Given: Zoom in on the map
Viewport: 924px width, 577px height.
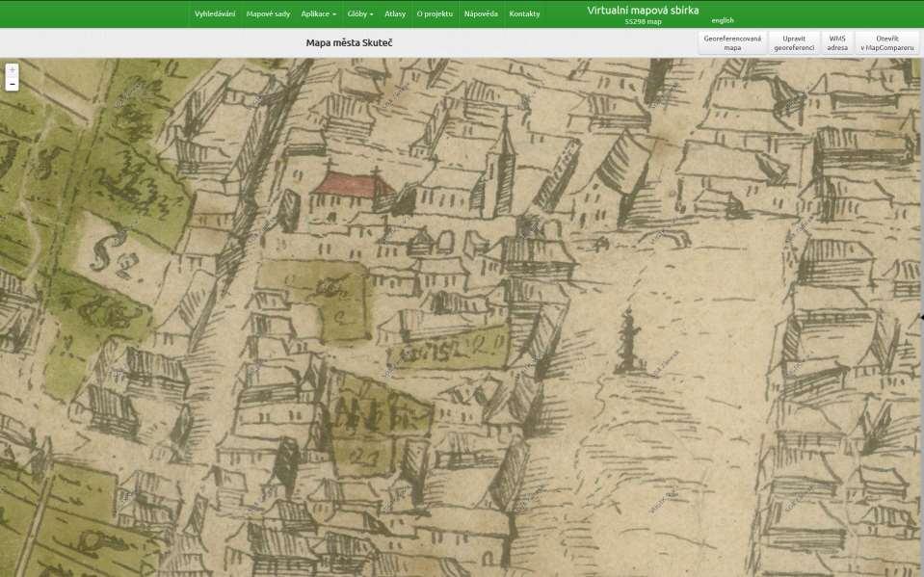Looking at the screenshot, I should 12,70.
